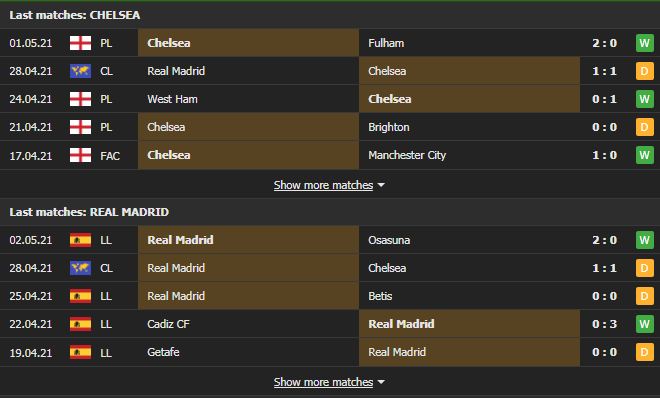Select the Last matches: CHELSEA header
This screenshot has width=660, height=398.
point(75,15)
